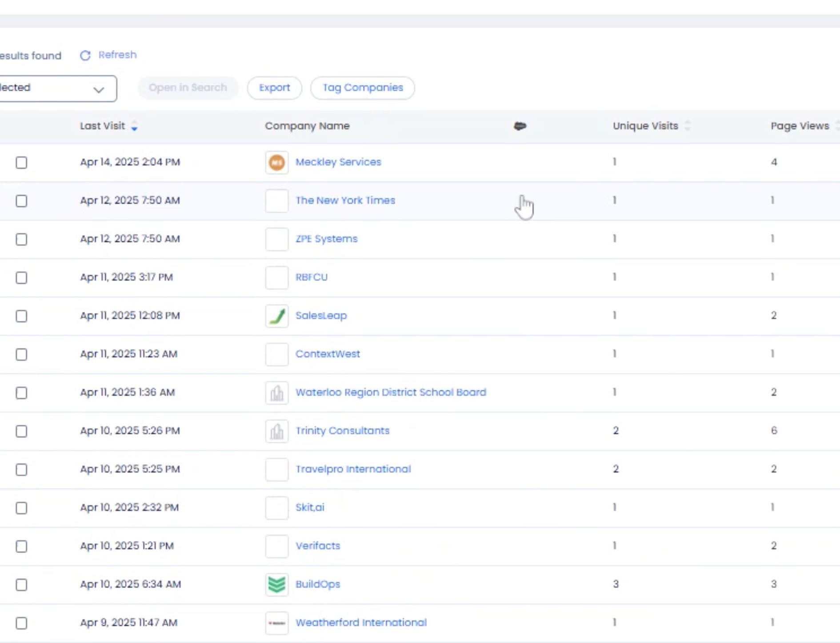Select the SalesLeap row checkbox
The height and width of the screenshot is (643, 840).
click(x=21, y=316)
